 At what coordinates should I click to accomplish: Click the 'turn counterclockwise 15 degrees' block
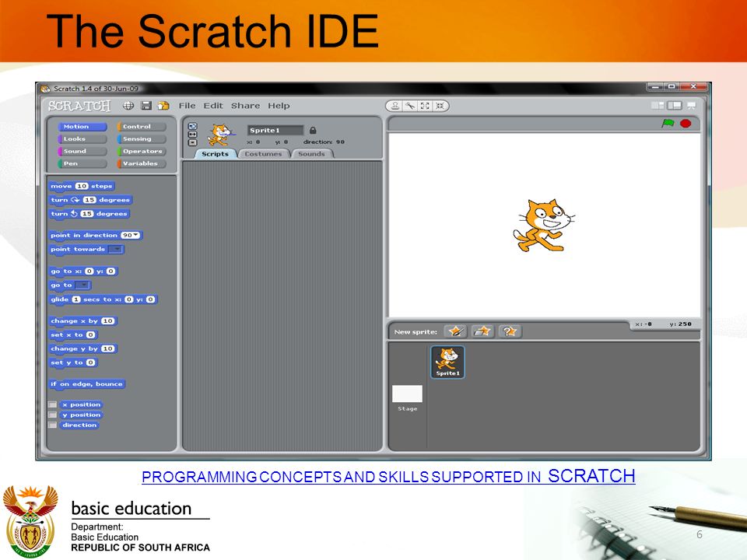89,214
